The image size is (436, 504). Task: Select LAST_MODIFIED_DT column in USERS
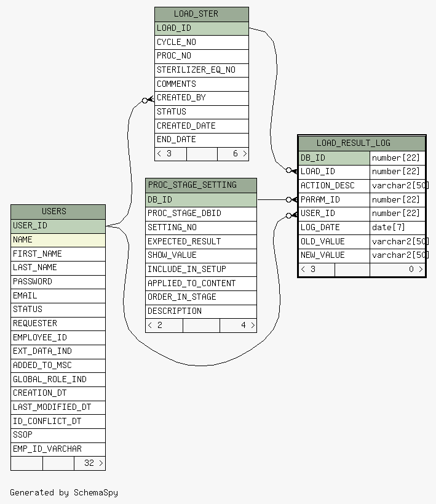click(58, 407)
